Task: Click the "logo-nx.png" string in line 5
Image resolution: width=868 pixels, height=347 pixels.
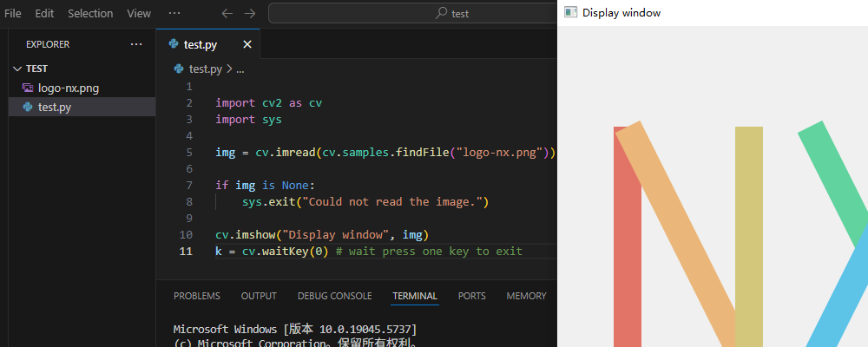Action: [x=498, y=152]
